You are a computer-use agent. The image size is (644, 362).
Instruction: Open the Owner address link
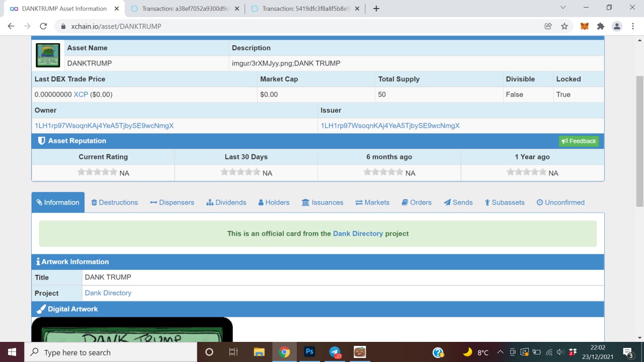pyautogui.click(x=104, y=126)
